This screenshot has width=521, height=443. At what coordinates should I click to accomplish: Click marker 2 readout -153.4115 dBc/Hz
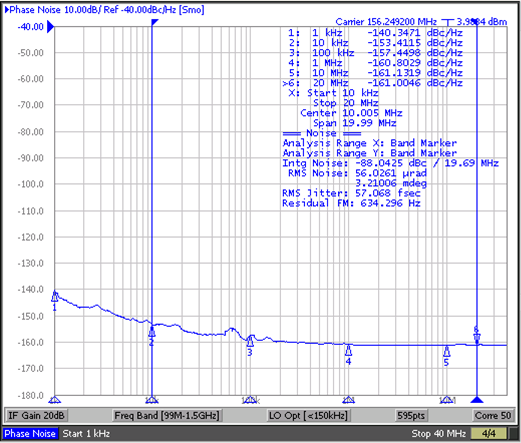click(415, 43)
